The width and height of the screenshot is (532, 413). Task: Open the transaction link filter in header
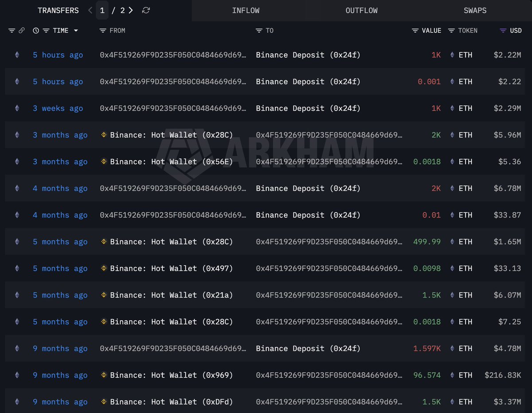click(x=21, y=31)
